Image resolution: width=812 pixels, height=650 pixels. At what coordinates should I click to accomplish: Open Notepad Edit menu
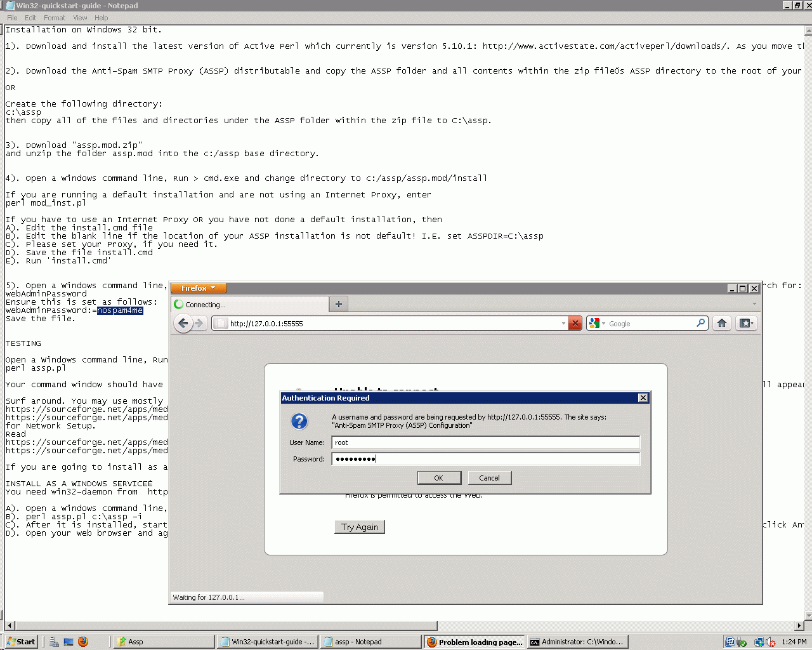30,18
